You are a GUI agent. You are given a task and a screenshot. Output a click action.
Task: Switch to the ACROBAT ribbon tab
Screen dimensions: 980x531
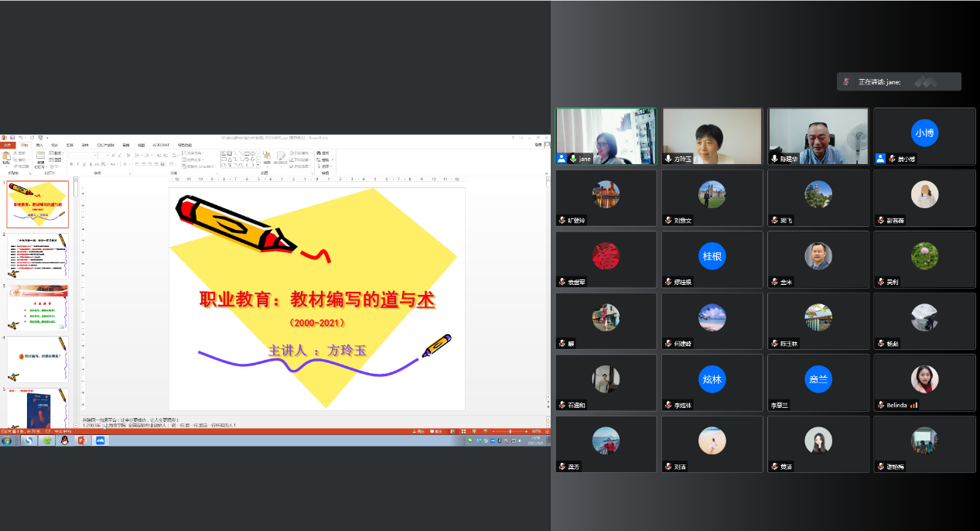click(x=161, y=145)
